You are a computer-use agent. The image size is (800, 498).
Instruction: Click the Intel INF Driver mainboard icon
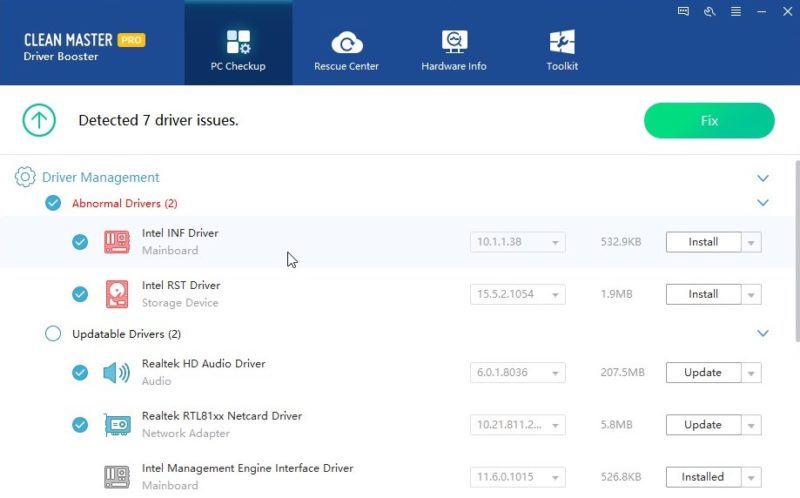click(x=117, y=242)
